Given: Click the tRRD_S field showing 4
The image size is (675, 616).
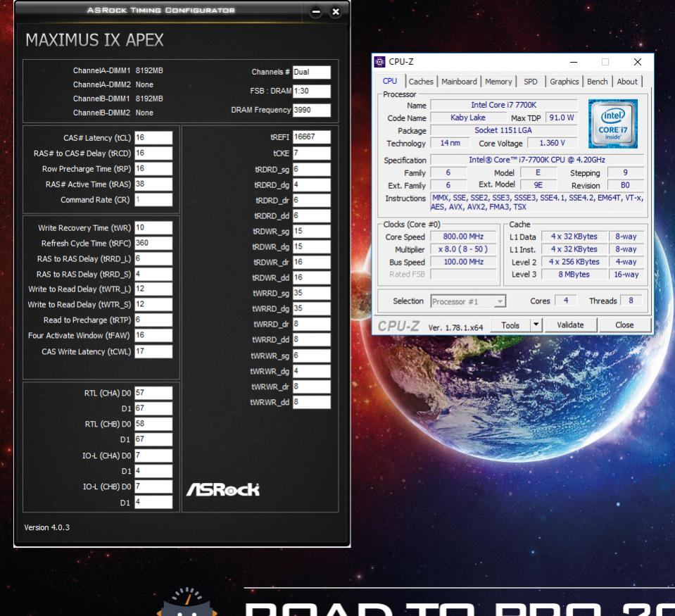Looking at the screenshot, I should click(x=153, y=275).
